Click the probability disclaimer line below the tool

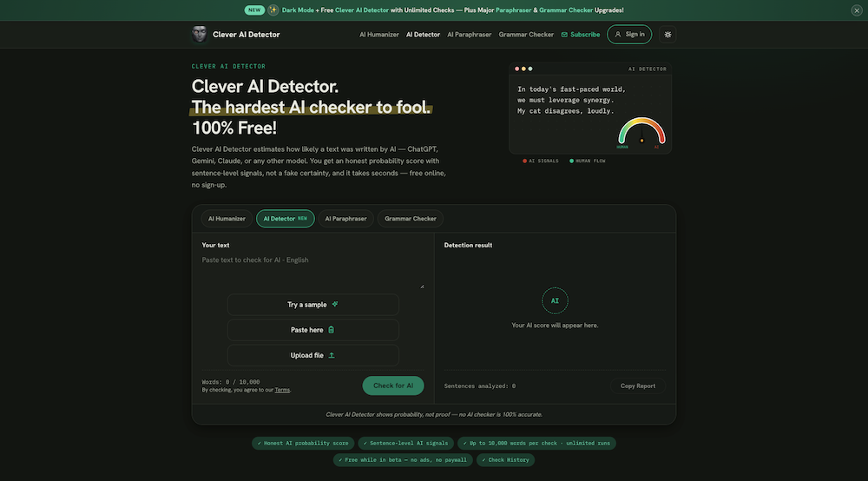pyautogui.click(x=434, y=414)
